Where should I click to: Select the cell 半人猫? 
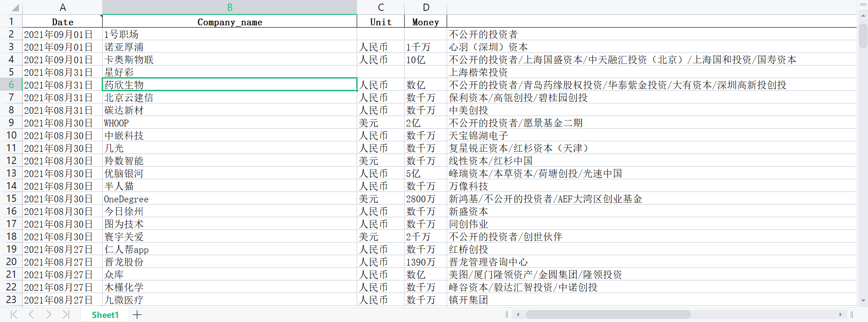[230, 186]
